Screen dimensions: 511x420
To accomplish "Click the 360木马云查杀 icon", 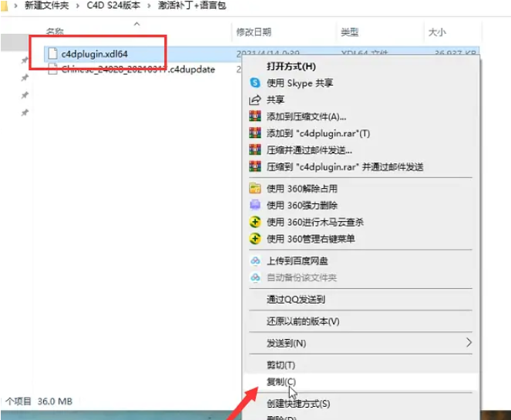I will (x=255, y=222).
